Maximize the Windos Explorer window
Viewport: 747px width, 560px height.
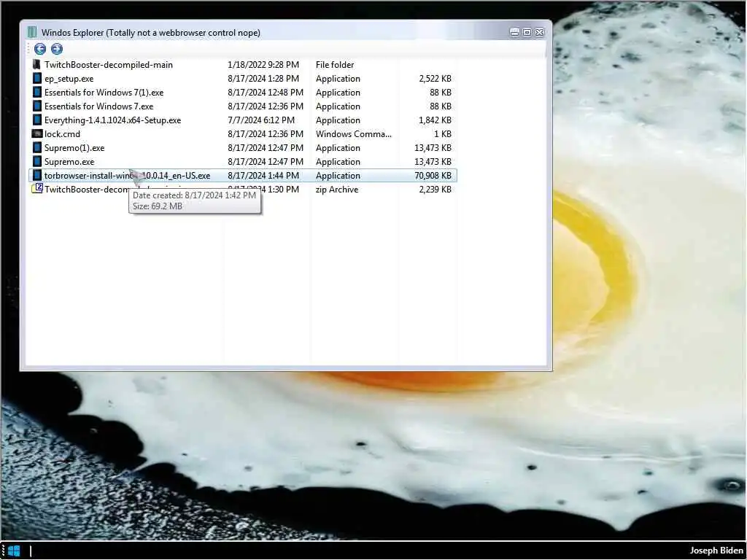click(x=527, y=32)
